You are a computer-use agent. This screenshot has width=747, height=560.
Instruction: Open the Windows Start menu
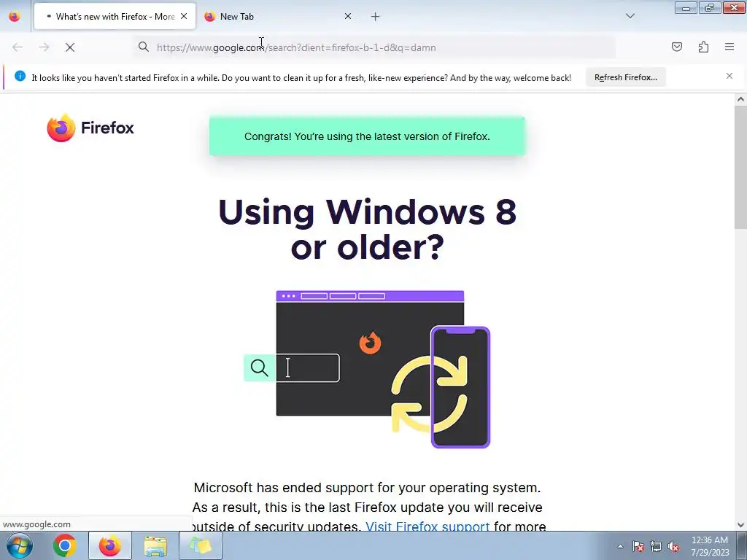point(19,545)
